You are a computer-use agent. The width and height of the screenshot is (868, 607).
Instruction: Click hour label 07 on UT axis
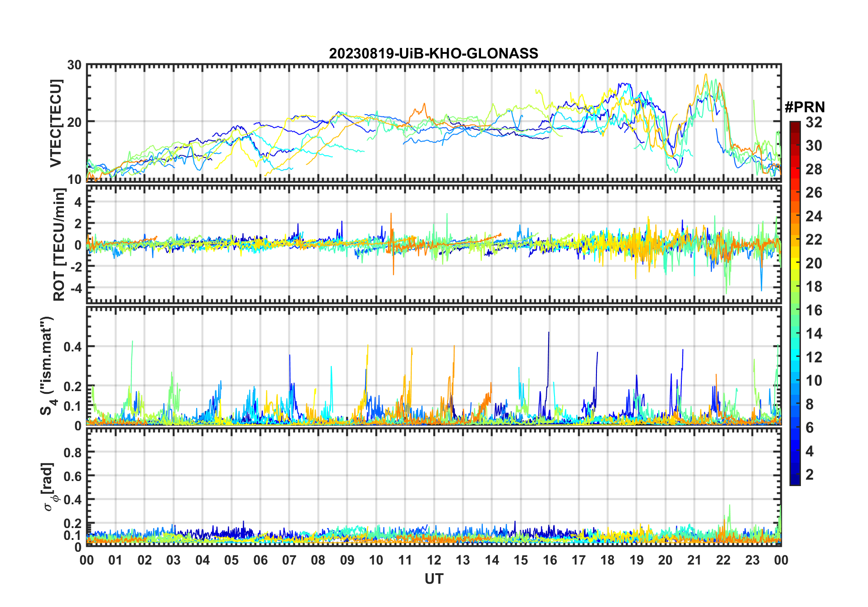tap(289, 560)
